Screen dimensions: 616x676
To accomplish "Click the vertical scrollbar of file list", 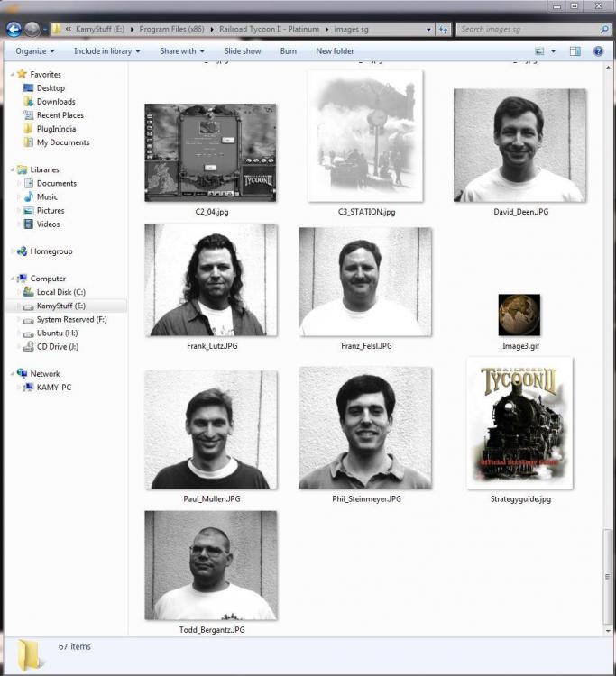I will (608, 577).
